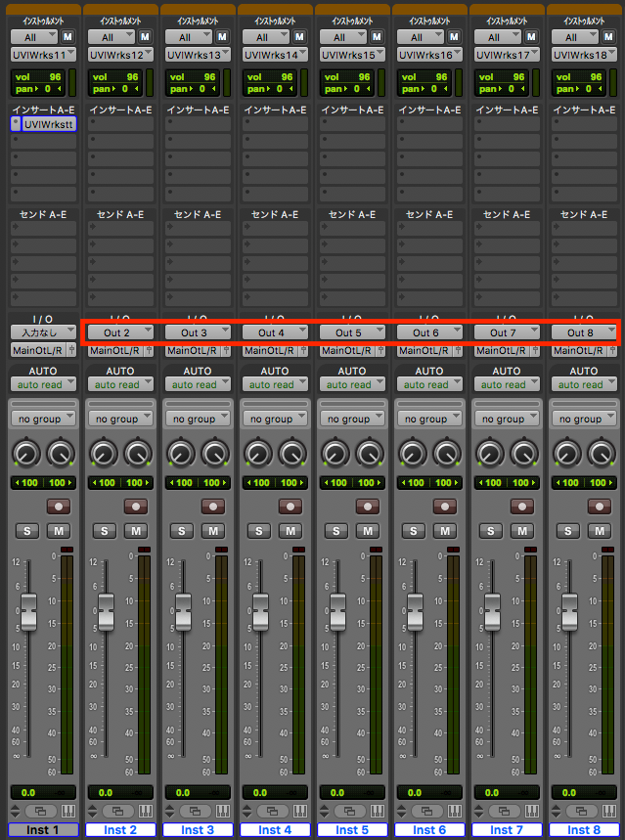Click センド A-E header on Inst 6
Viewport: 625px width, 840px height.
pyautogui.click(x=429, y=214)
